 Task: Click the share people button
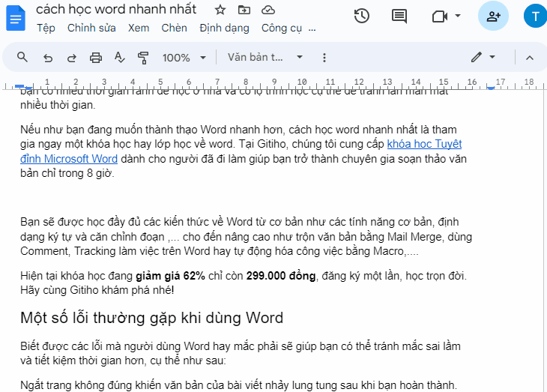click(493, 16)
